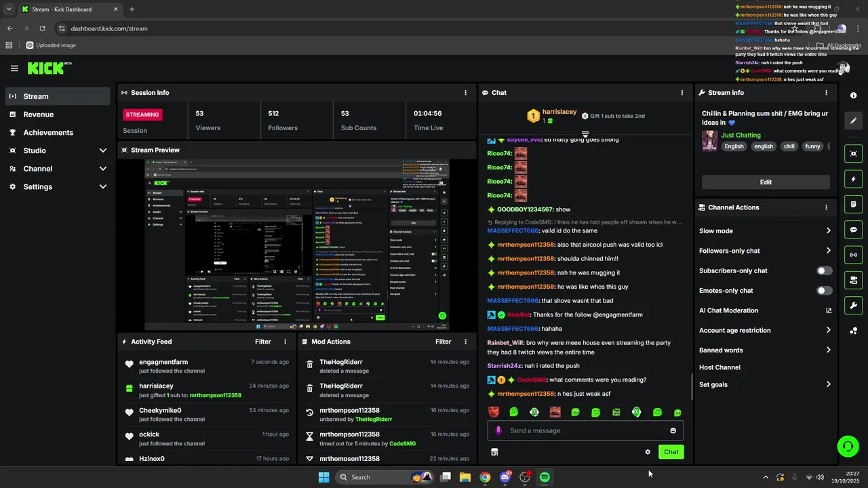Open the shop icon below message box
Image resolution: width=868 pixels, height=488 pixels.
point(494,452)
